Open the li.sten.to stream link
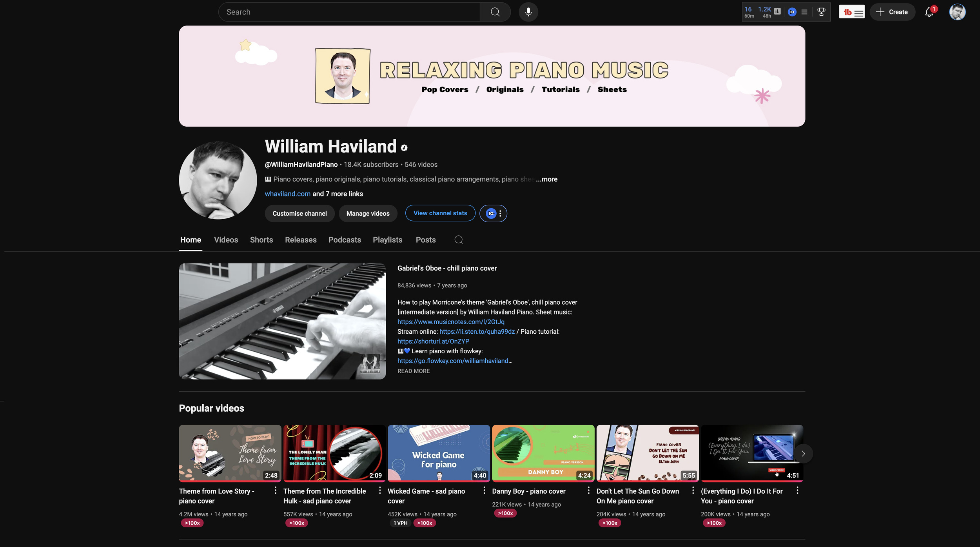The image size is (980, 547). (477, 332)
